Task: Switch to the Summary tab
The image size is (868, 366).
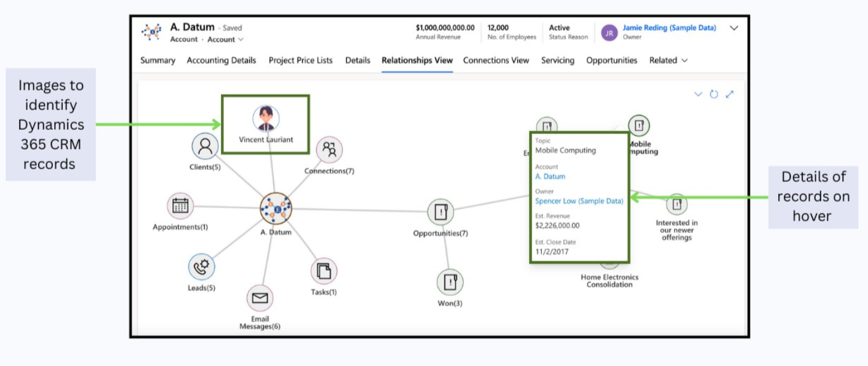Action: (157, 60)
